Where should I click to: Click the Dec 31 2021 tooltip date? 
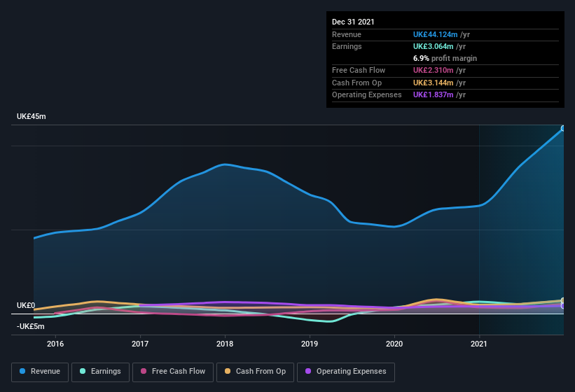353,22
